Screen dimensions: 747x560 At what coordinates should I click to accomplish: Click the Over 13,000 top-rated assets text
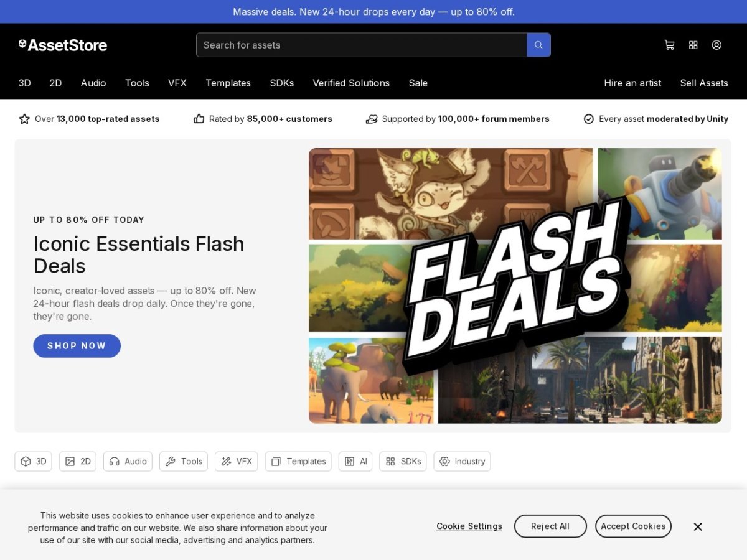coord(97,119)
